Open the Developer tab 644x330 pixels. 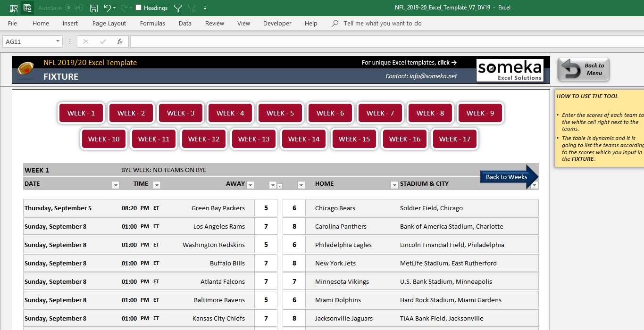[x=277, y=23]
